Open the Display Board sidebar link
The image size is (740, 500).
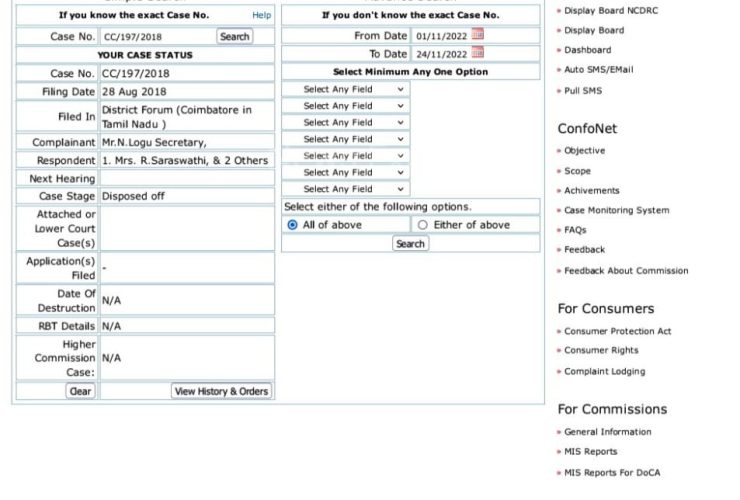pyautogui.click(x=594, y=30)
